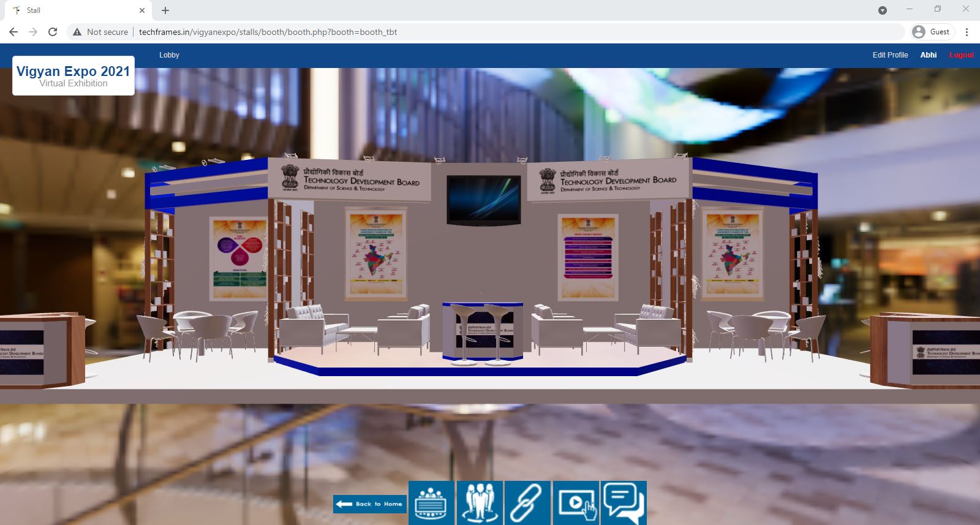This screenshot has width=980, height=525.
Task: Open the conference panel icon
Action: point(431,503)
